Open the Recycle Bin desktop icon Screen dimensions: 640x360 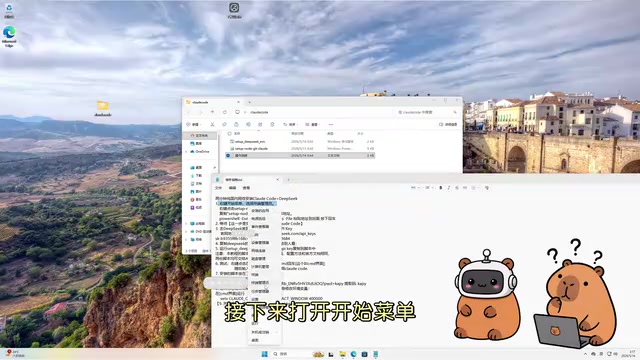pyautogui.click(x=9, y=11)
